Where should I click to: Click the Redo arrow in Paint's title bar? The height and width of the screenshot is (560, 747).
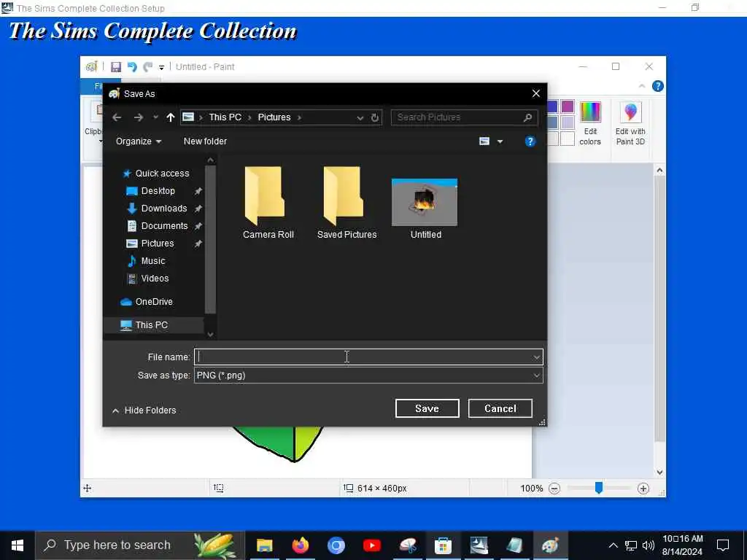[147, 67]
